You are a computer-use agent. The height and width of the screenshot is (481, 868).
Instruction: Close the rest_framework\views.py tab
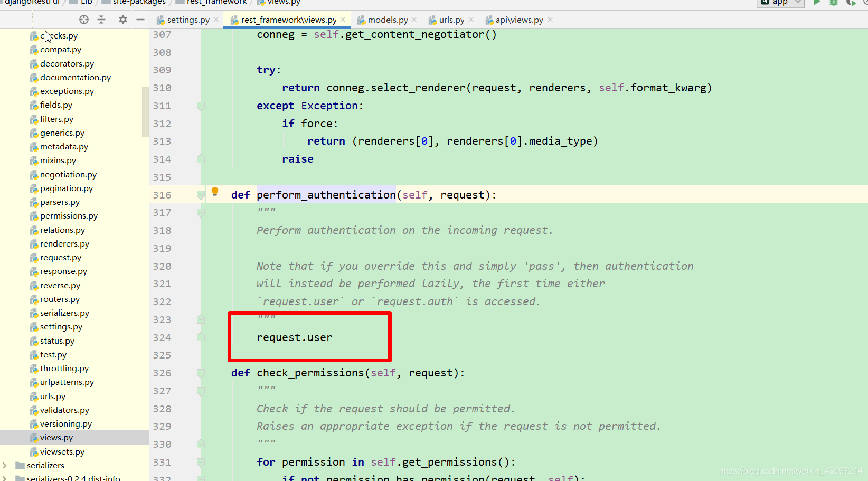click(x=343, y=20)
